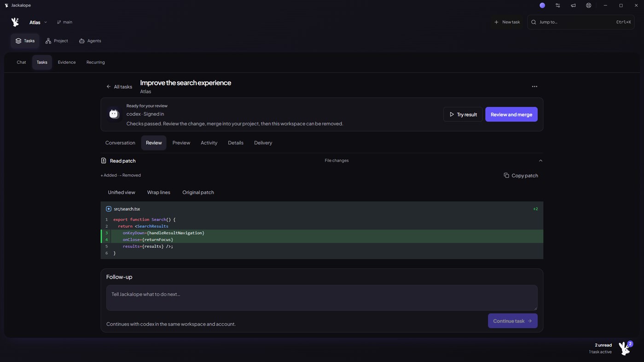Switch to the Tasks top navigation item
The image size is (644, 362).
pos(25,41)
